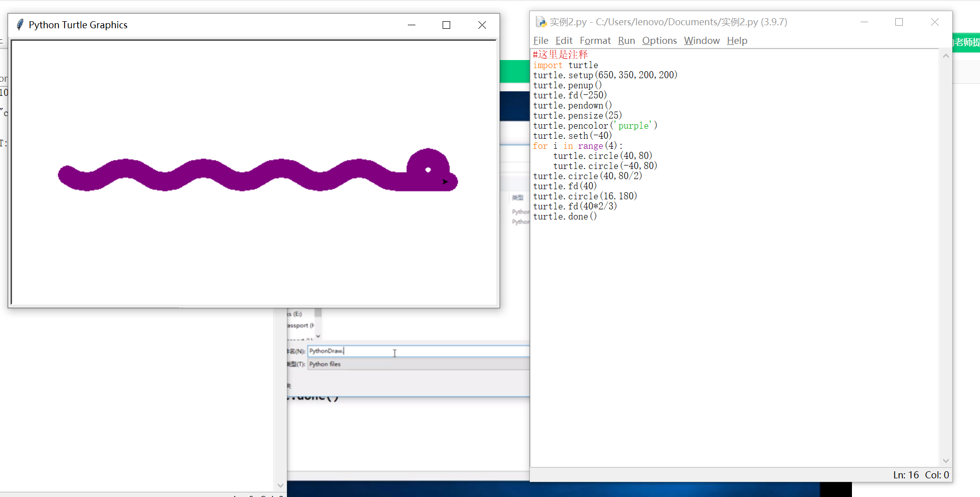Viewport: 980px width, 497px height.
Task: Click the line import turtle
Action: (x=566, y=65)
